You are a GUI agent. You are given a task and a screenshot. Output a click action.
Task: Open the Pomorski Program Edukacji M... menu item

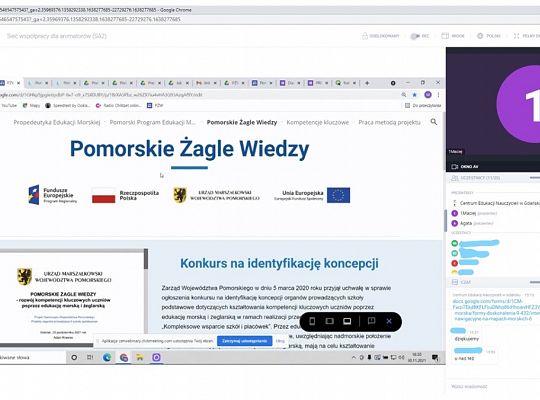pos(153,122)
